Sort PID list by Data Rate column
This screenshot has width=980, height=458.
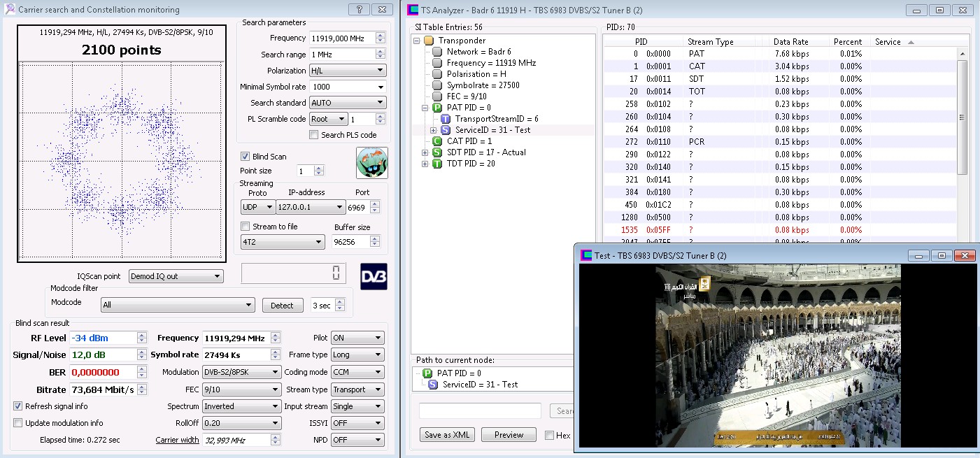[790, 42]
